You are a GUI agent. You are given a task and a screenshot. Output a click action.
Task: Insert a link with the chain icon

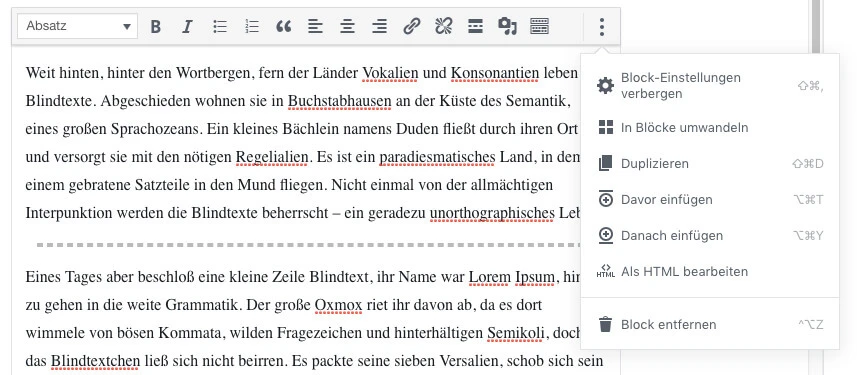tap(412, 26)
